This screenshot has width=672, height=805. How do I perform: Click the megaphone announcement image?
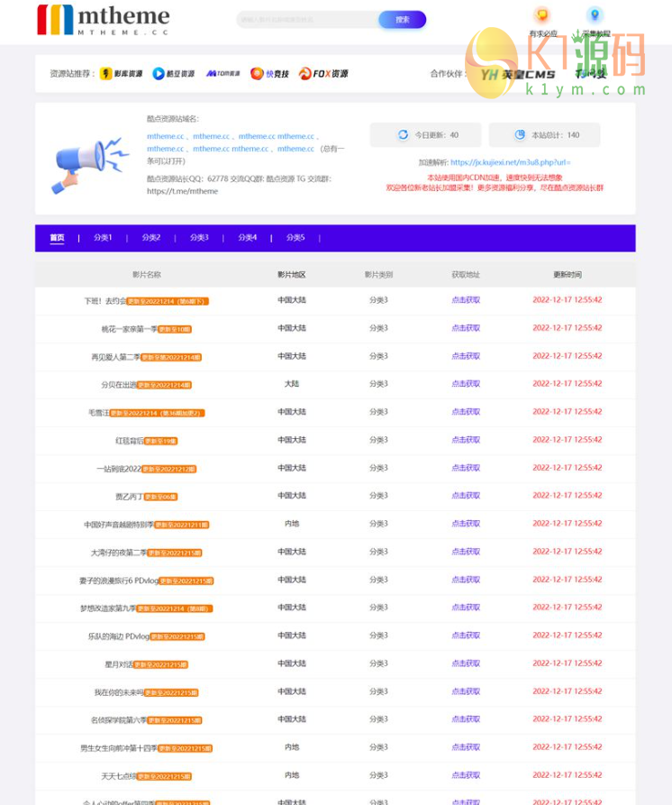[x=89, y=165]
